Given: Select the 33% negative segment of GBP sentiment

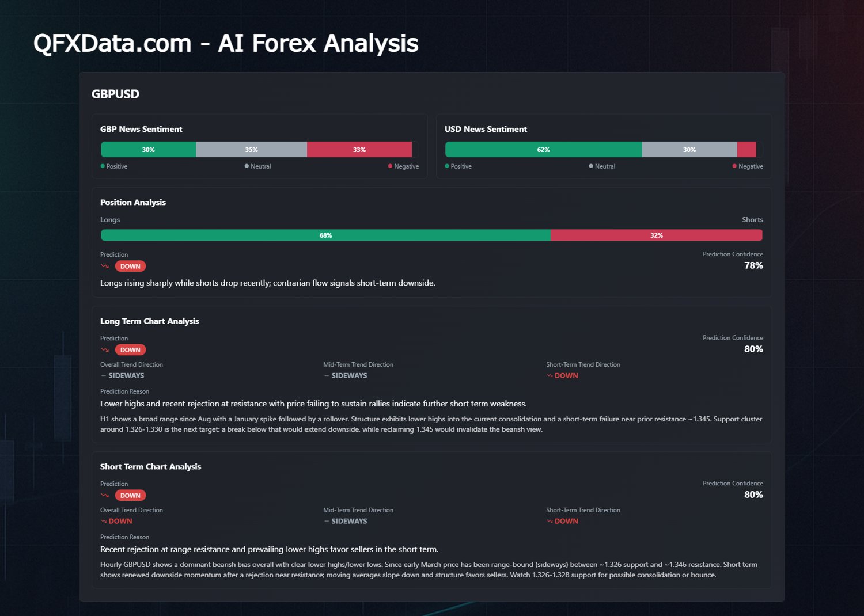Looking at the screenshot, I should click(359, 150).
